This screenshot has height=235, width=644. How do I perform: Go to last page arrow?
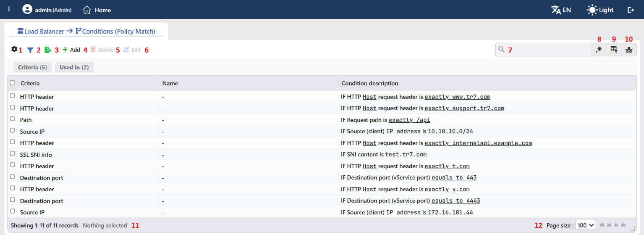click(x=623, y=225)
